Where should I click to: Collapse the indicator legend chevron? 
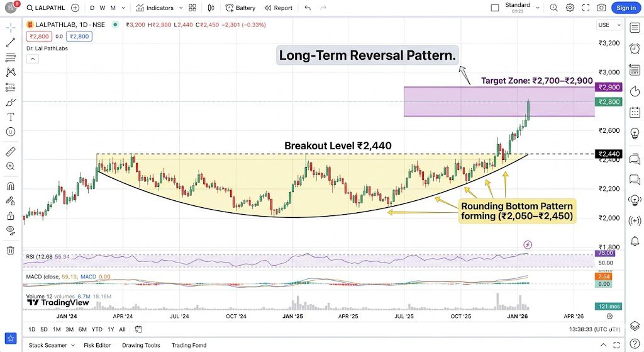(33, 59)
